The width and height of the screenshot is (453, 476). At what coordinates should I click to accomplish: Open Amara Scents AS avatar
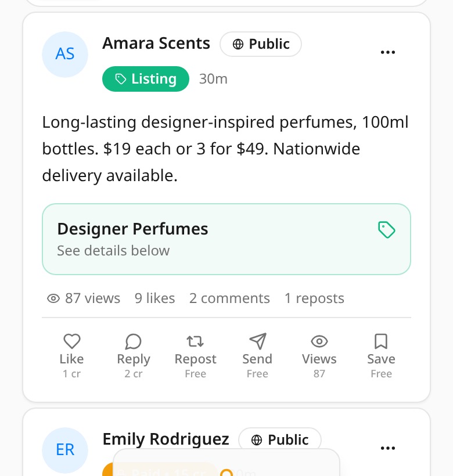click(65, 55)
